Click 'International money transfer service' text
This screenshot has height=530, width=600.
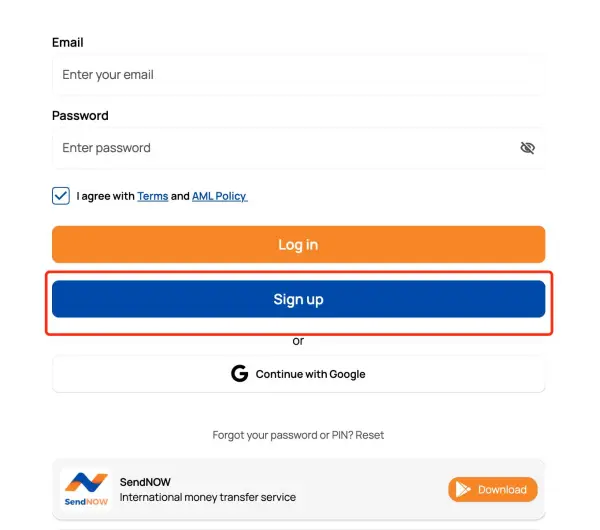(x=207, y=497)
